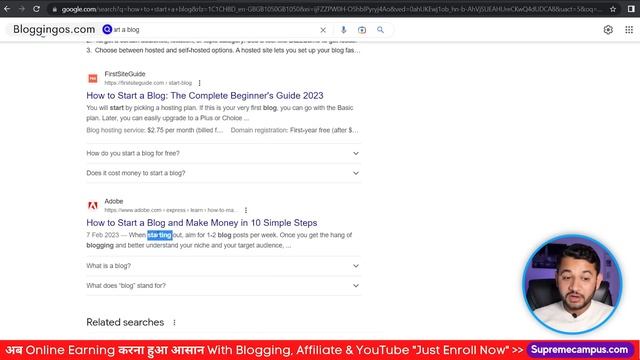The width and height of the screenshot is (640, 360).
Task: Reload the page with refresh icon
Action: (36, 9)
